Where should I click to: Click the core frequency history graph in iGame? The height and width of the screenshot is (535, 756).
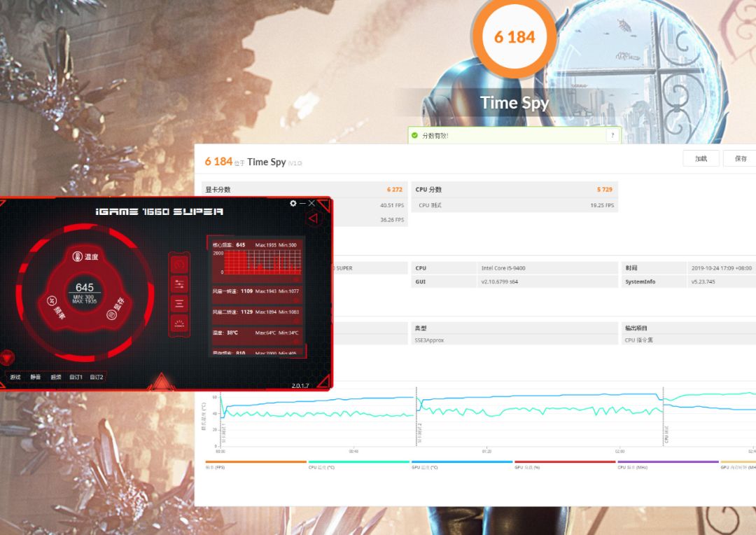(262, 263)
